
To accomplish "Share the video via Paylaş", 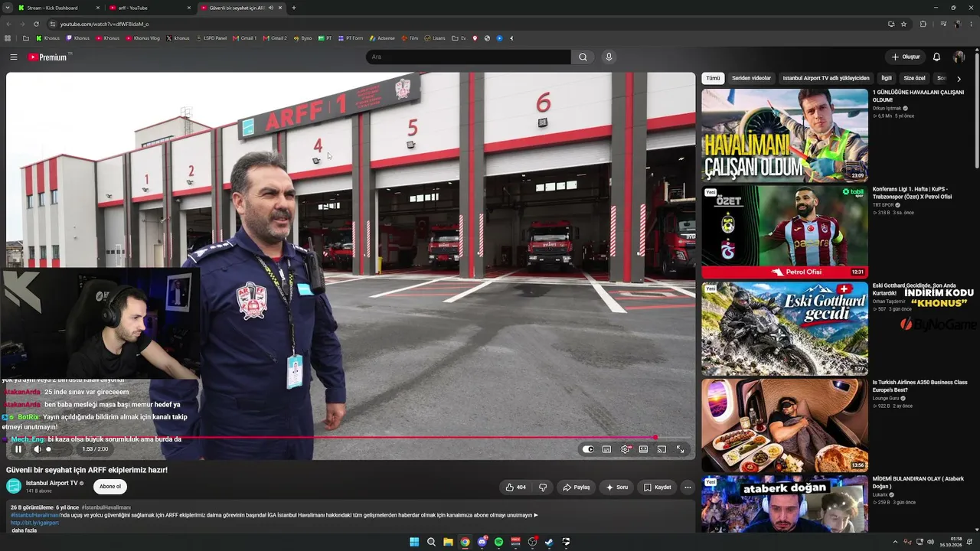I will coord(576,487).
